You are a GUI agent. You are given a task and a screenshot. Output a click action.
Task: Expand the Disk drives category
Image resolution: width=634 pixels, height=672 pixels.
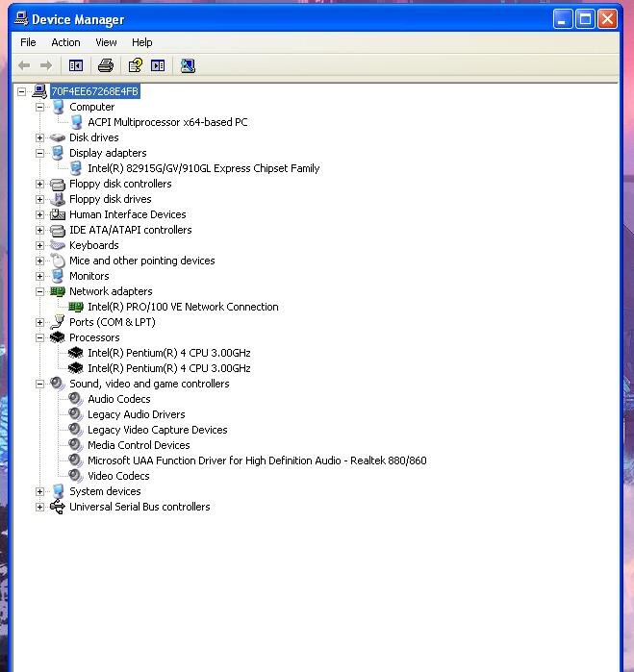click(39, 137)
